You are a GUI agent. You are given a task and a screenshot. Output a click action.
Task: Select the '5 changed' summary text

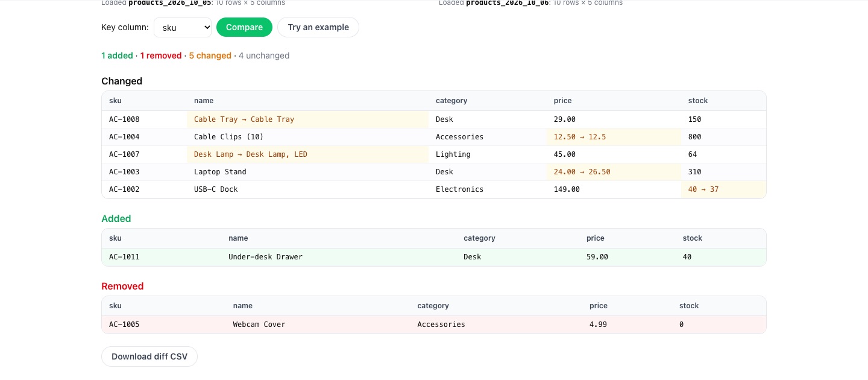[x=210, y=55]
